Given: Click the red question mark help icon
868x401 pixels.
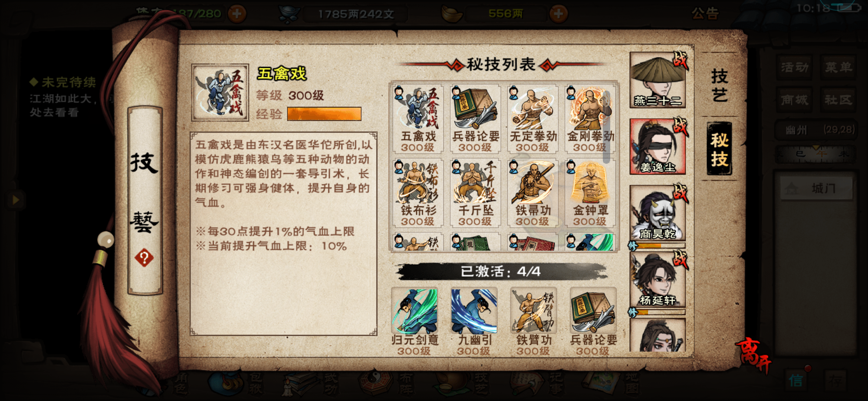Looking at the screenshot, I should click(144, 258).
